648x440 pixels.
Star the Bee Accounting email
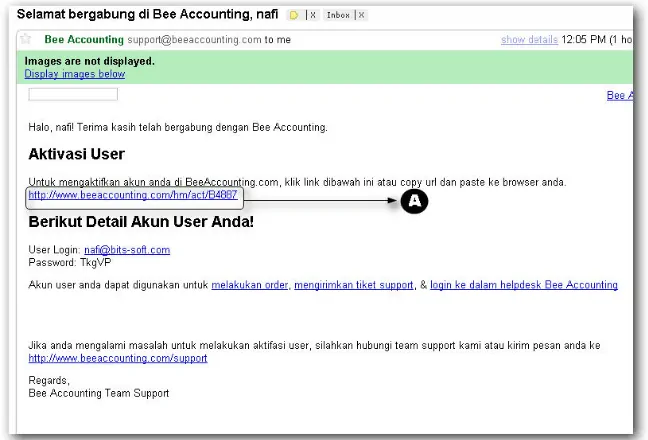point(26,39)
